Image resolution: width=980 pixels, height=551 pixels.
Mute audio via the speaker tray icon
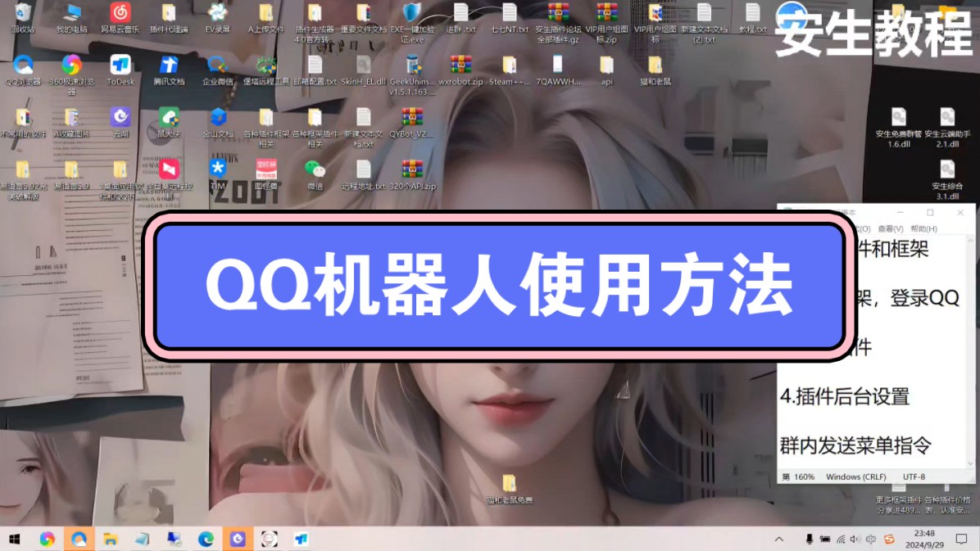[855, 540]
